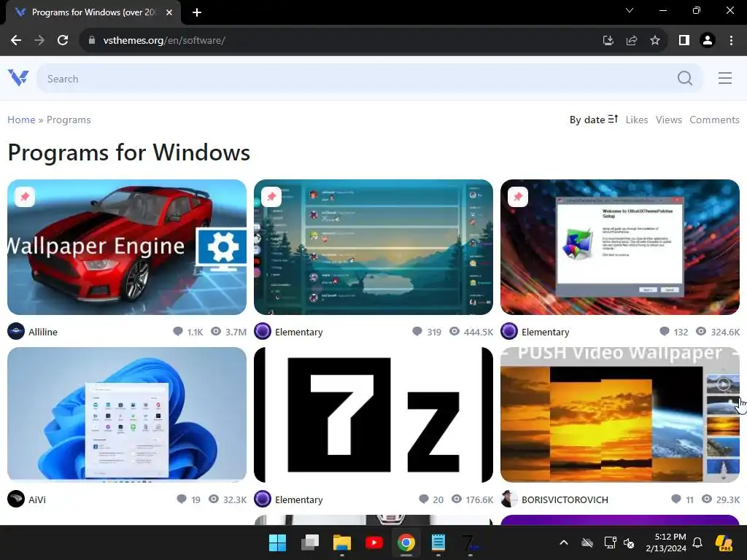Click comments icon beside 19
The height and width of the screenshot is (560, 747).
pyautogui.click(x=182, y=499)
